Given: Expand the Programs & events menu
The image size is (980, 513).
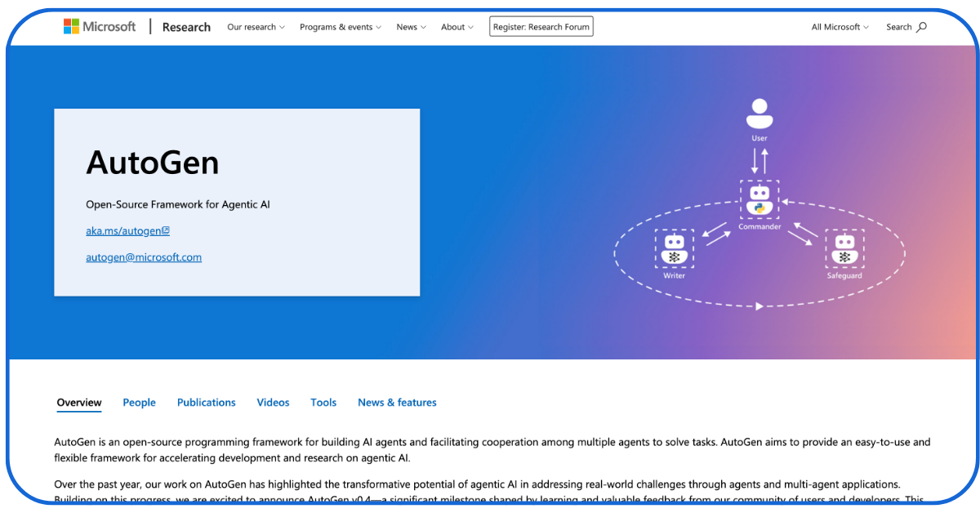Looking at the screenshot, I should [x=341, y=27].
